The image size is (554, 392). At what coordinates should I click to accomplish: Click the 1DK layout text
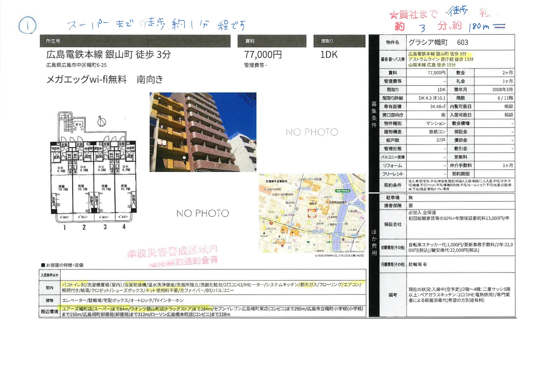(329, 55)
